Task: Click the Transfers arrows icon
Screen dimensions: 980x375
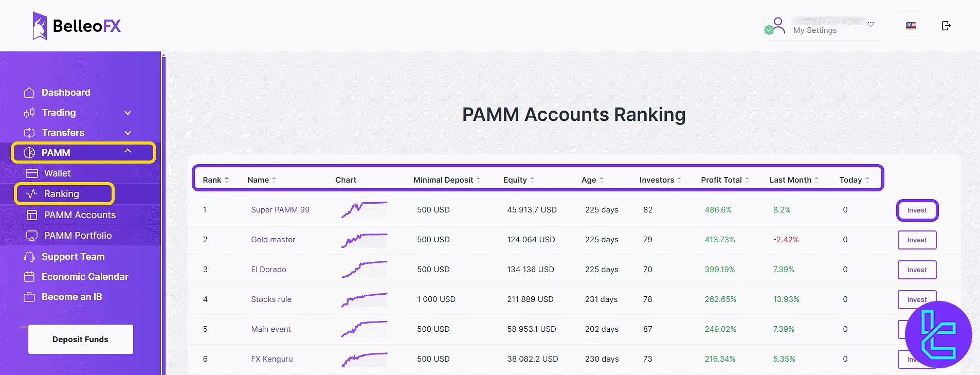Action: click(29, 133)
